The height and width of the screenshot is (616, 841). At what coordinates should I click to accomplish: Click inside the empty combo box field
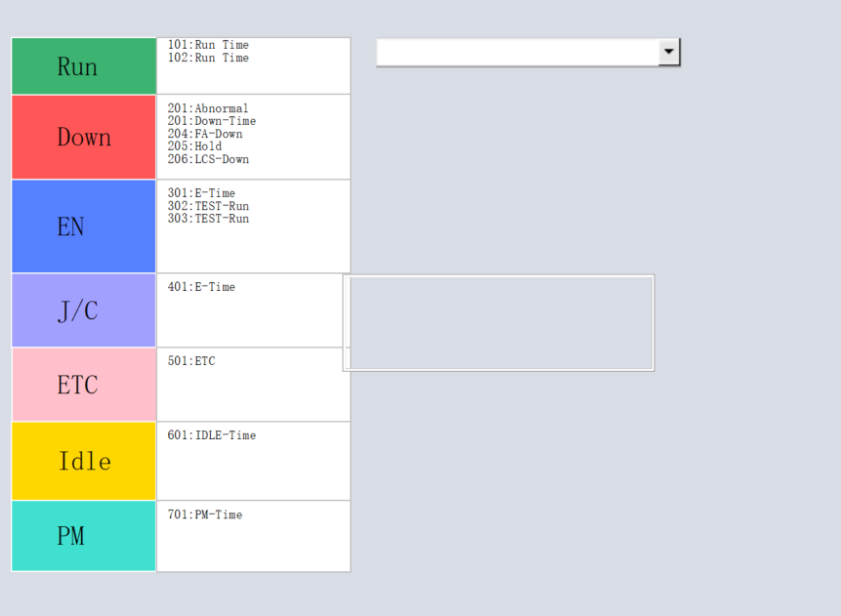[x=517, y=52]
